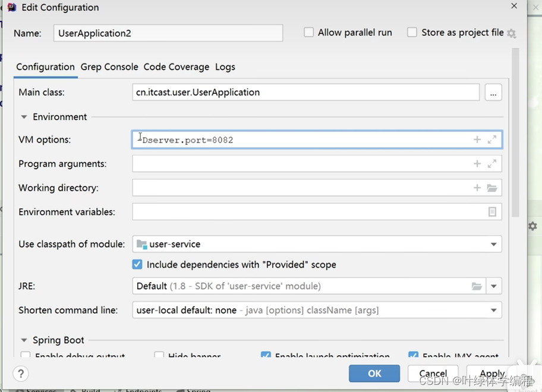Browse for a Working directory folder

[492, 187]
